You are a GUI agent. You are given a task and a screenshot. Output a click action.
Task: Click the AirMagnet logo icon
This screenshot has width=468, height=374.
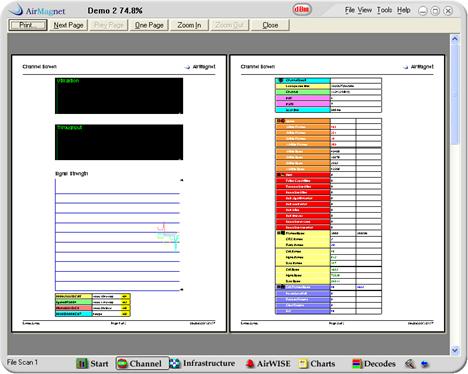(15, 10)
